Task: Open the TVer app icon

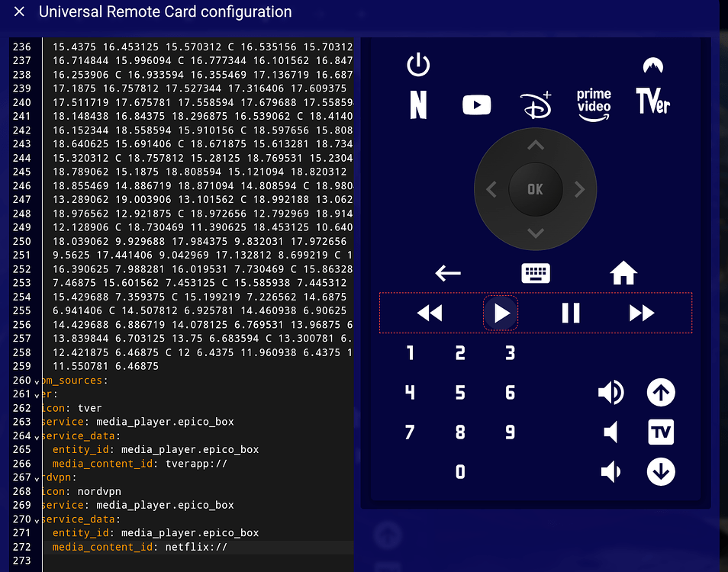Action: 652,101
